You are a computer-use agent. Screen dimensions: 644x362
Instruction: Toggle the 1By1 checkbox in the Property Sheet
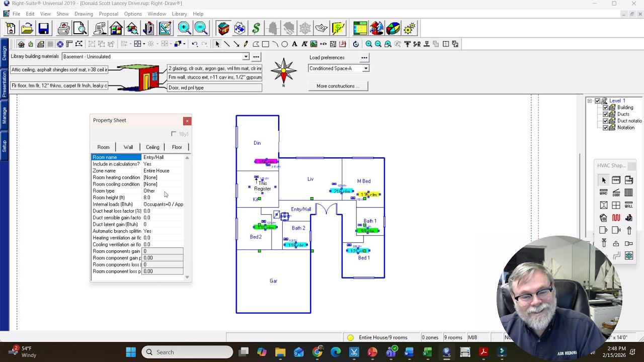tap(174, 134)
